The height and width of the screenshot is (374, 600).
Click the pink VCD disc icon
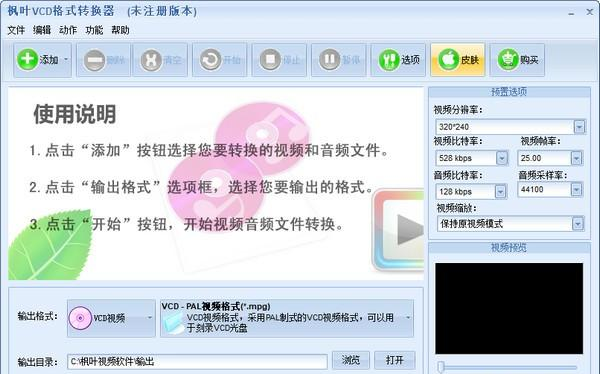click(80, 318)
